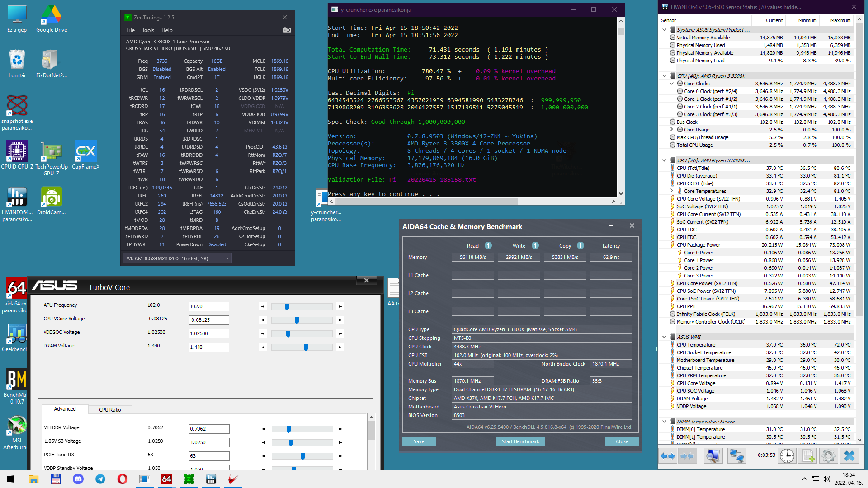
Task: Open the MSI Afterburner desktop shortcut
Action: pyautogui.click(x=17, y=433)
